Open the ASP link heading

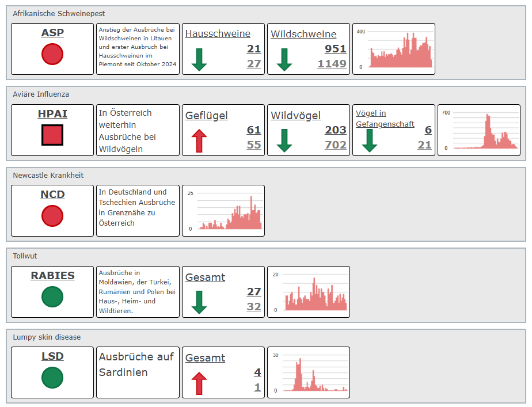(x=52, y=33)
